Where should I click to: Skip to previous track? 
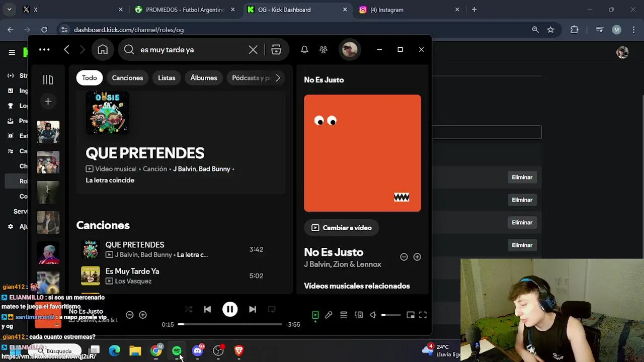click(207, 309)
